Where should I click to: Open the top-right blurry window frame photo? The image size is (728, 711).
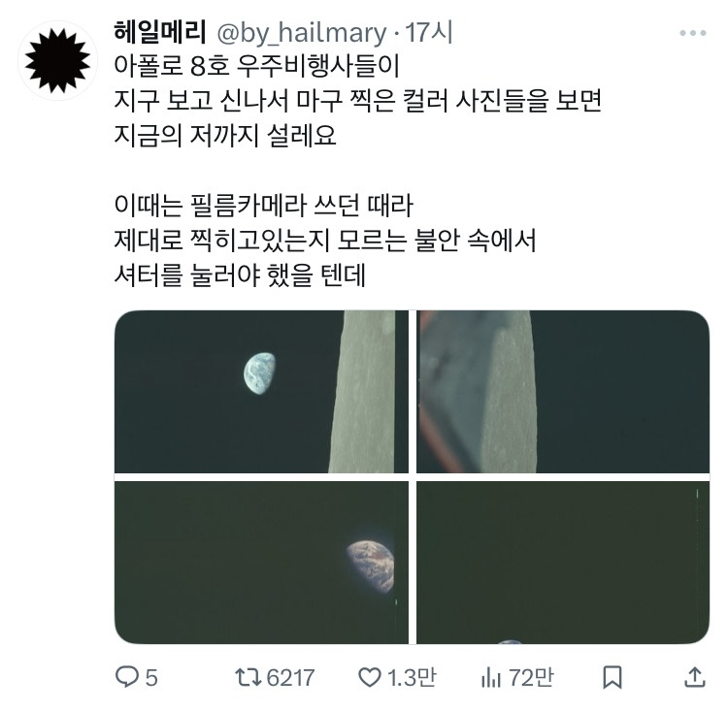[563, 392]
